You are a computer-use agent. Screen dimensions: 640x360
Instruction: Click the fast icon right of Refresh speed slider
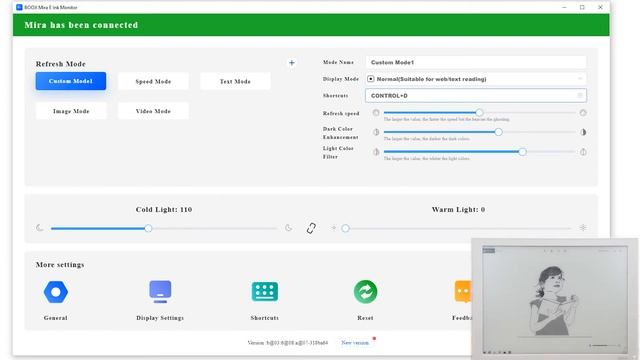click(x=583, y=113)
